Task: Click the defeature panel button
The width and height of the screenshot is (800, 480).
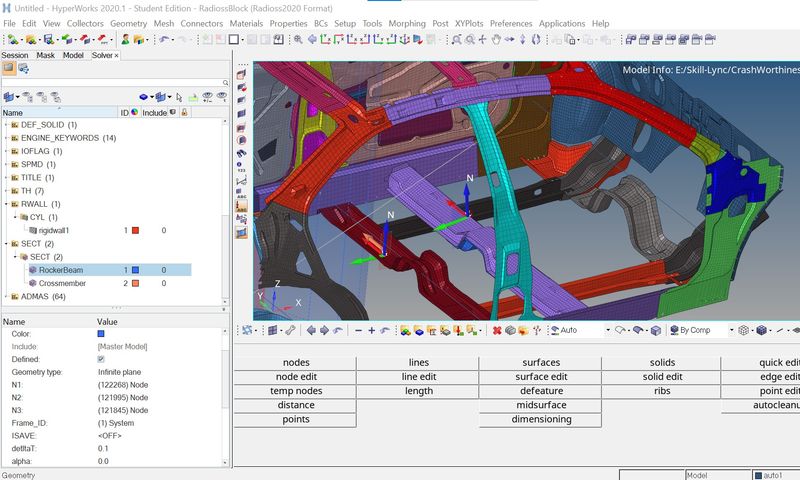Action: tap(541, 391)
